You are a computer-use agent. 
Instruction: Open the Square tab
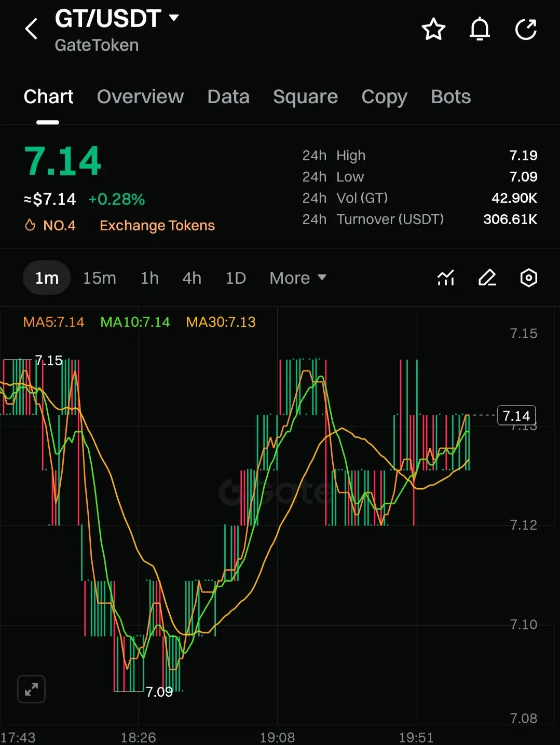[x=305, y=96]
